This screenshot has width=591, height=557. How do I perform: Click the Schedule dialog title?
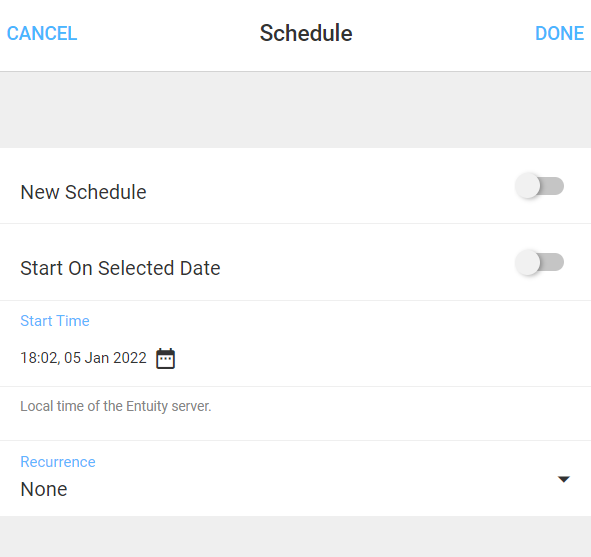(x=306, y=33)
